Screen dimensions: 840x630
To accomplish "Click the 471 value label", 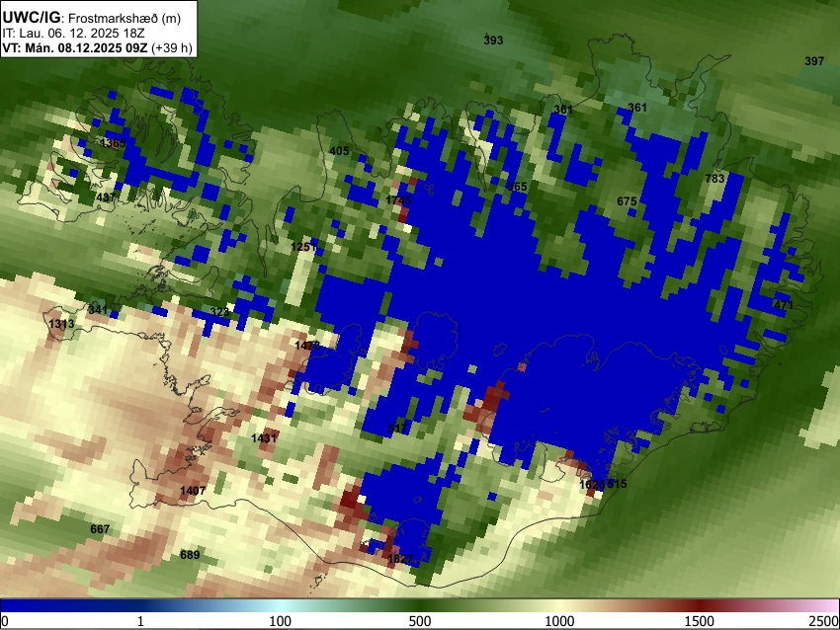I will click(x=784, y=305).
